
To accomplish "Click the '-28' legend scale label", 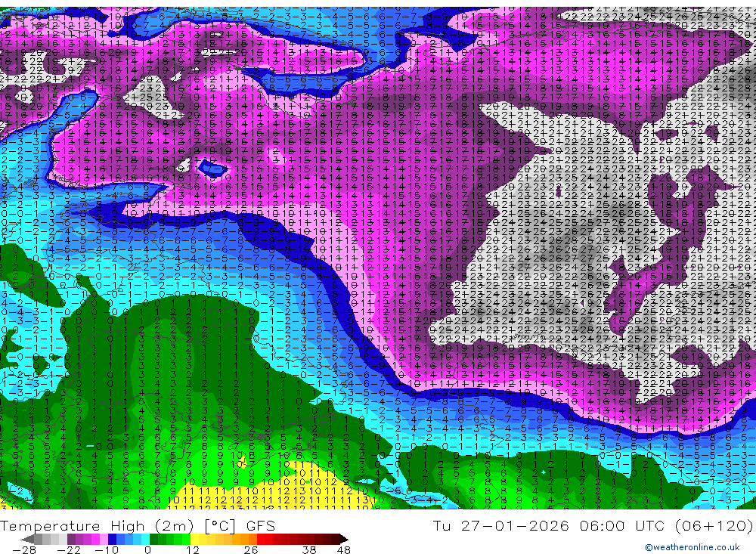I will (x=24, y=550).
